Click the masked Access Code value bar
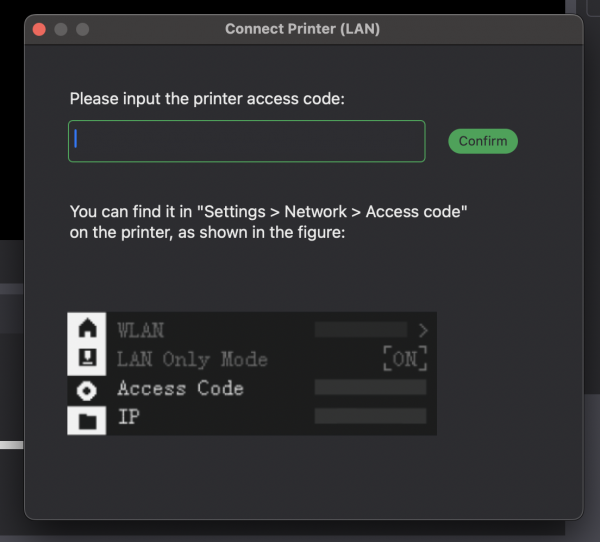600x542 pixels. tap(370, 387)
